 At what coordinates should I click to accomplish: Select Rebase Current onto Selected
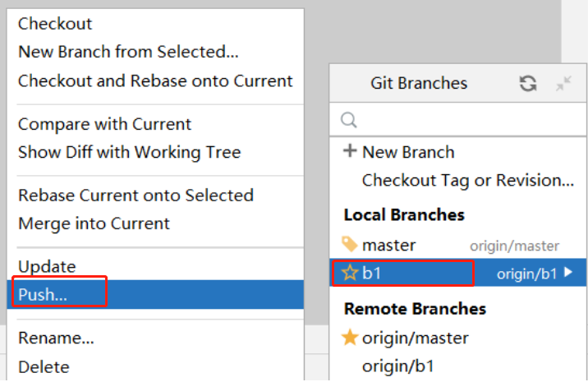click(136, 196)
